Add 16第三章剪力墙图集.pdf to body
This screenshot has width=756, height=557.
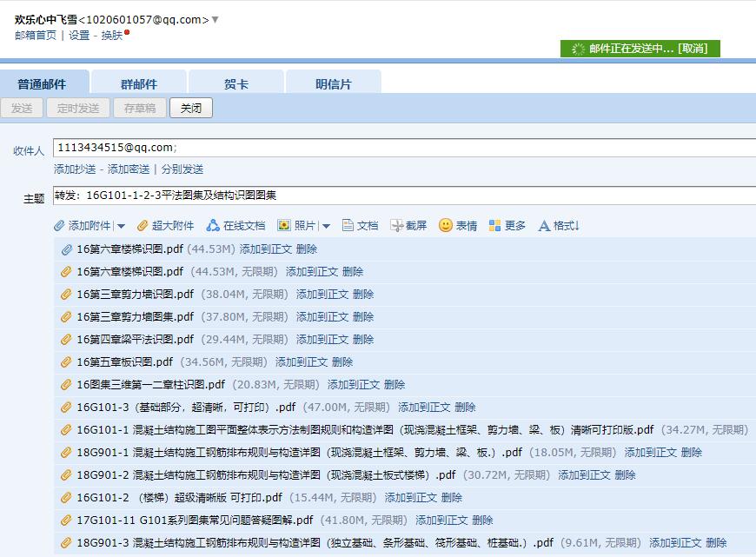coord(322,317)
